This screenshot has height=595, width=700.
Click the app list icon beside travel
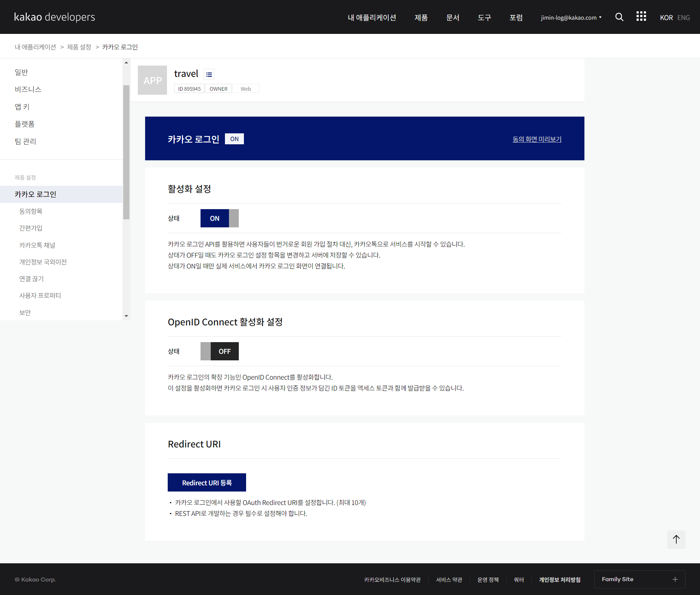pyautogui.click(x=209, y=75)
